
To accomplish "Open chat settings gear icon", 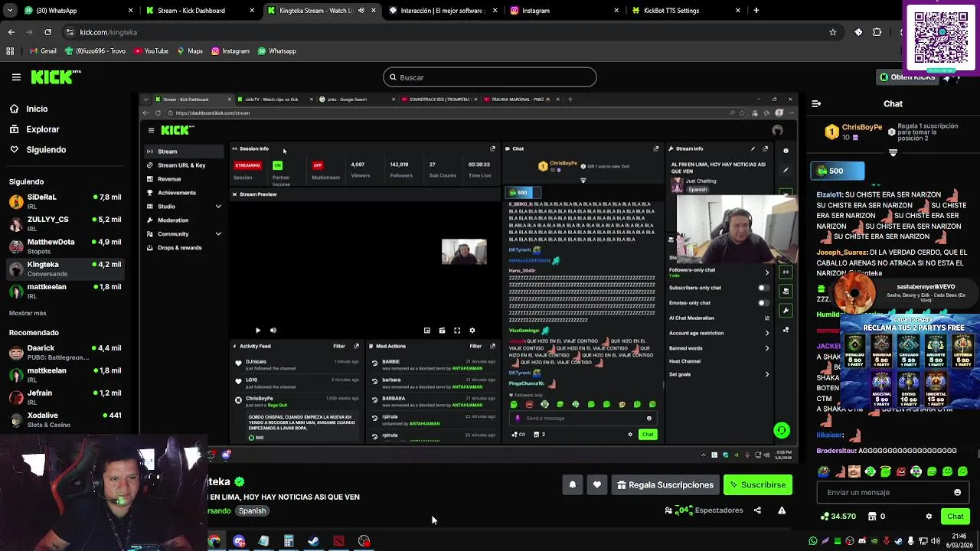I will pos(929,517).
